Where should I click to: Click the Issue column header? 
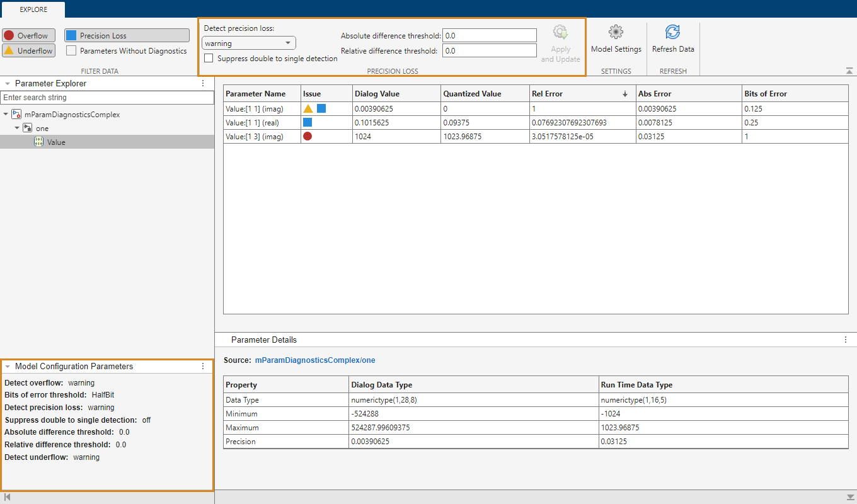(x=326, y=94)
